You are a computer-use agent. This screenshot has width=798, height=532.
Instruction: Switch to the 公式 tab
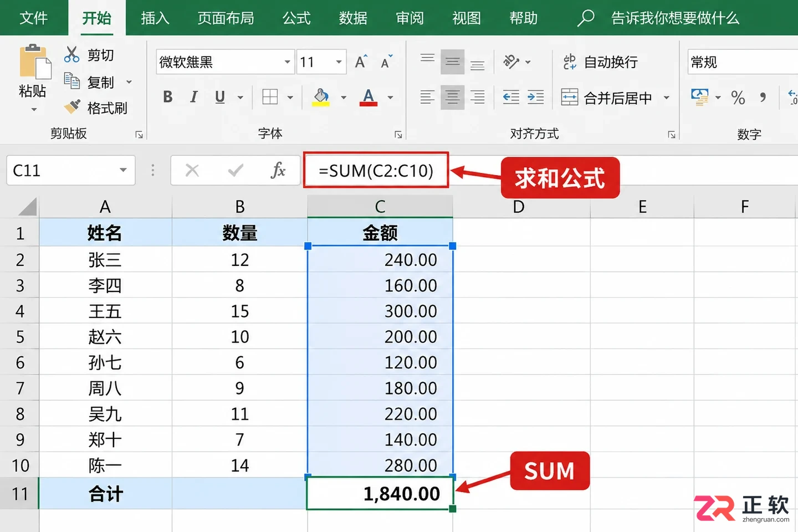[x=296, y=18]
